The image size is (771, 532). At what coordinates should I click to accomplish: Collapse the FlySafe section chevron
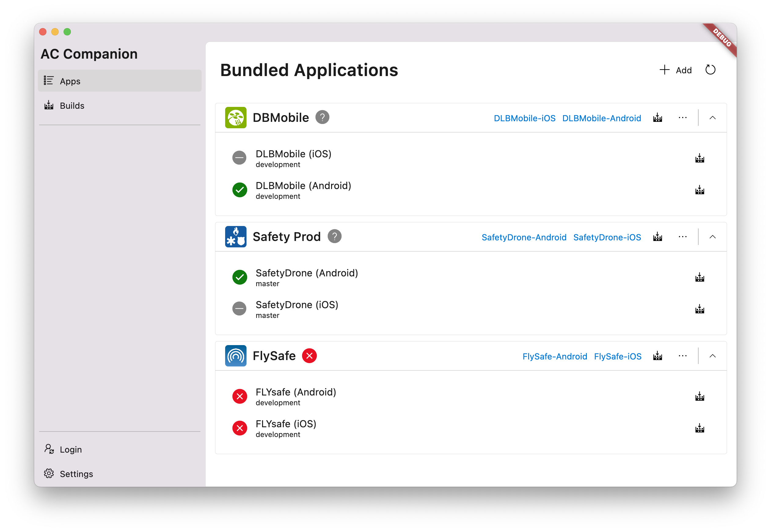tap(712, 356)
